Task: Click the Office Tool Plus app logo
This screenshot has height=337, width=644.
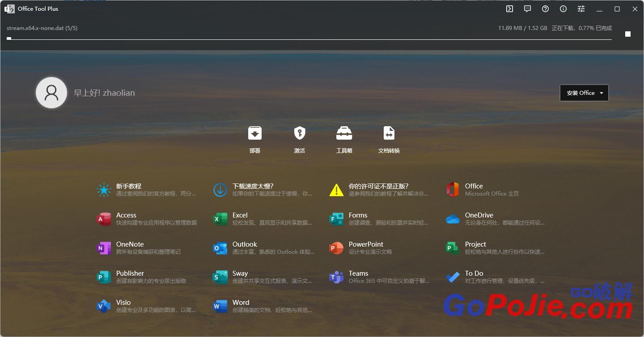Action: (x=9, y=9)
